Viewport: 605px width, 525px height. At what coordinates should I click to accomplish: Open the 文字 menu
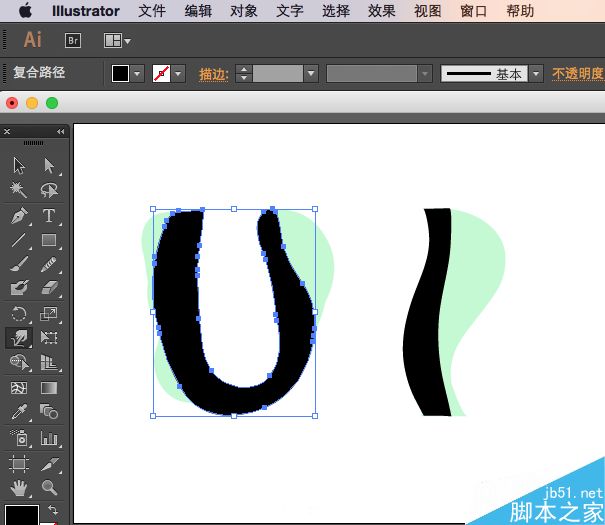coord(290,11)
